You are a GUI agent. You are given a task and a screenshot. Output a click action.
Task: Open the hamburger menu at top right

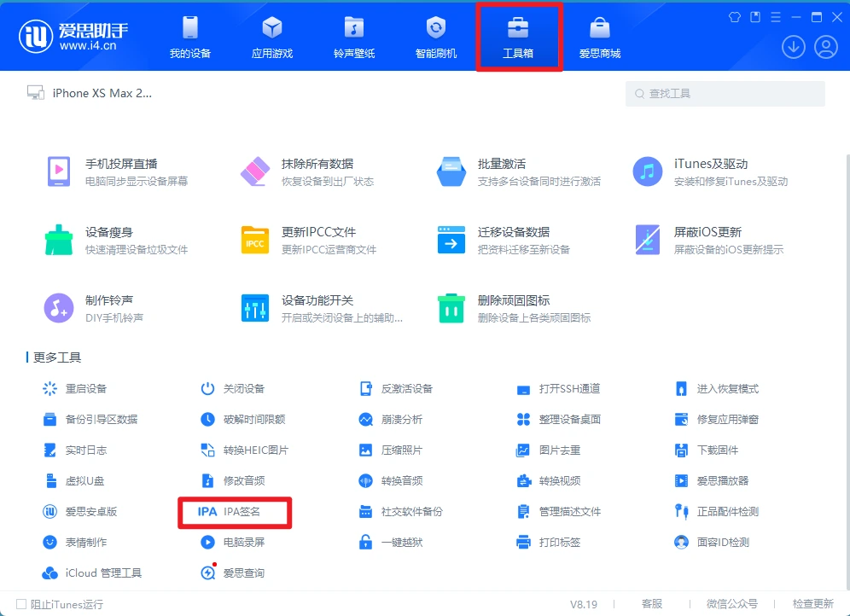[x=775, y=17]
